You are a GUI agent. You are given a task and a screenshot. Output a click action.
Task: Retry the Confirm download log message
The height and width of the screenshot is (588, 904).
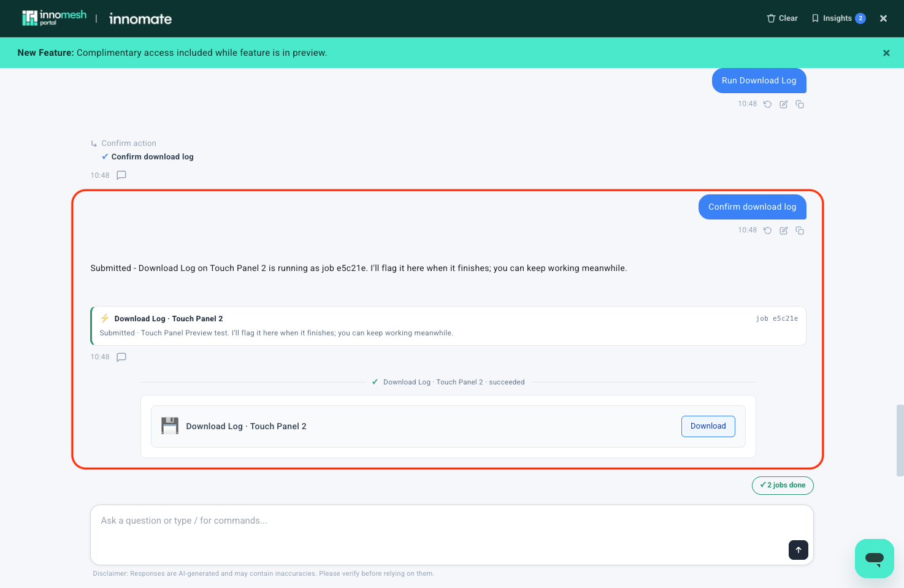767,231
